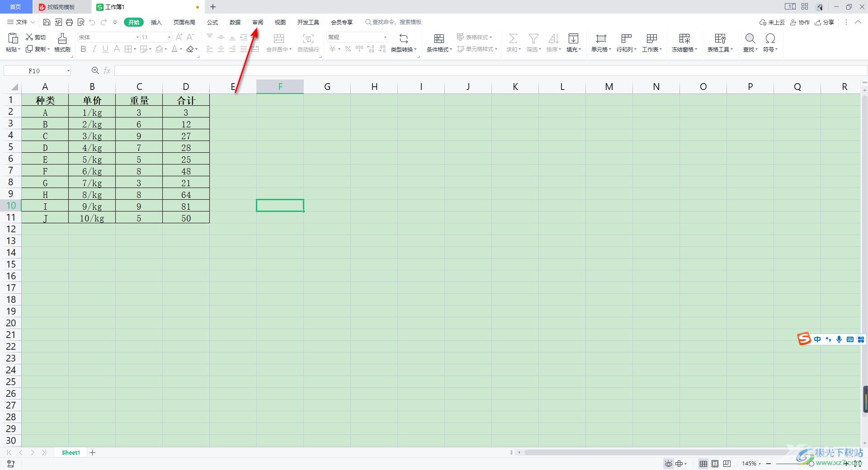Click Freeze Panes (冻结窗格) icon
Viewport: 868px width, 470px height.
click(x=684, y=38)
